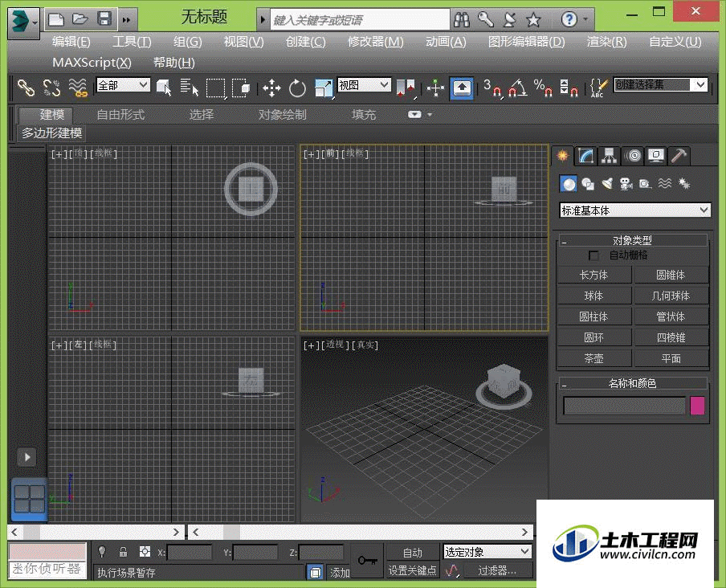
Task: Open the 编辑(E) menu
Action: click(71, 42)
